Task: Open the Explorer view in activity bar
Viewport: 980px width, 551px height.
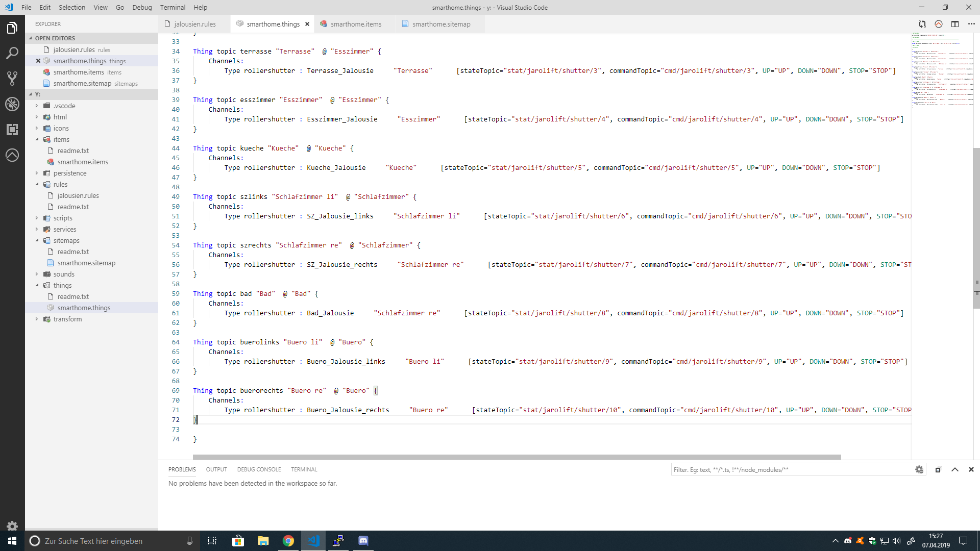Action: pos(12,28)
